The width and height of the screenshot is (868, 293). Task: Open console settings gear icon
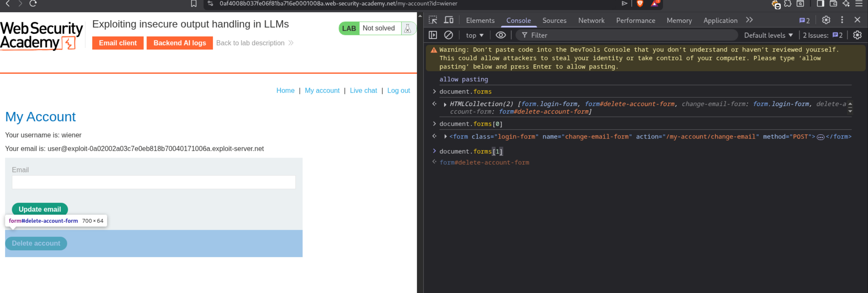point(857,35)
